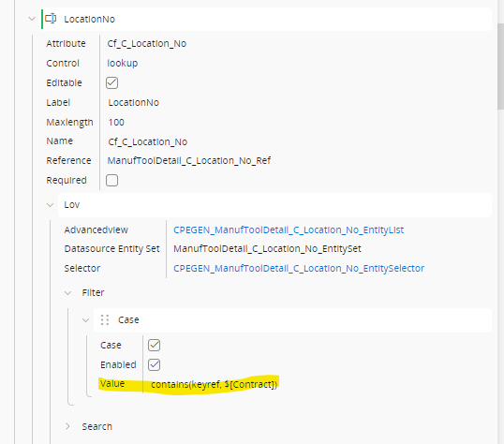Viewport: 504px width, 444px height.
Task: Uncheck the Case checkbox
Action: (x=154, y=345)
